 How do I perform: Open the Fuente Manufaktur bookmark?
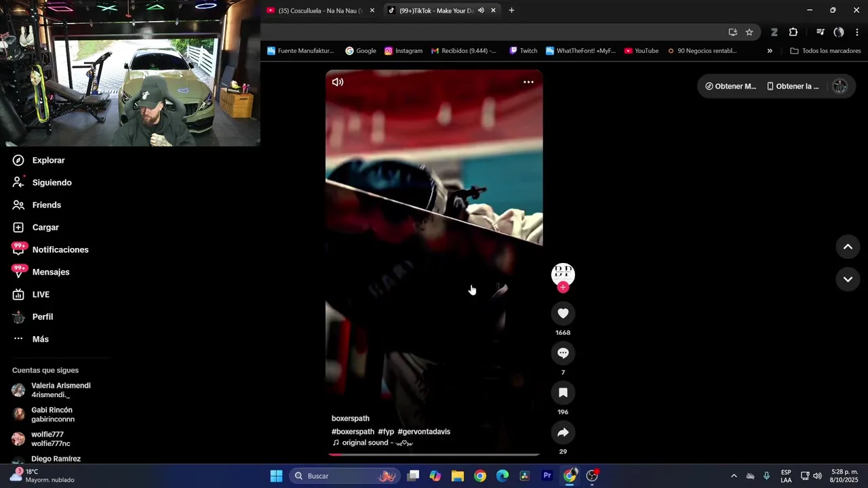click(300, 51)
